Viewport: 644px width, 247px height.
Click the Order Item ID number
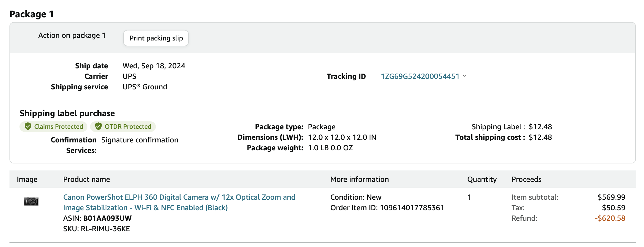point(412,208)
